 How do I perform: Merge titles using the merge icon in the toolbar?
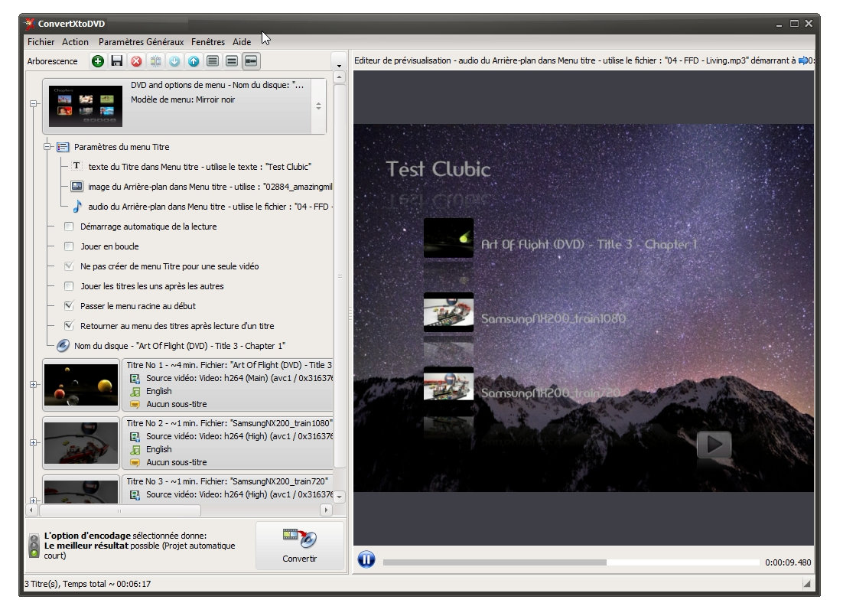155,61
